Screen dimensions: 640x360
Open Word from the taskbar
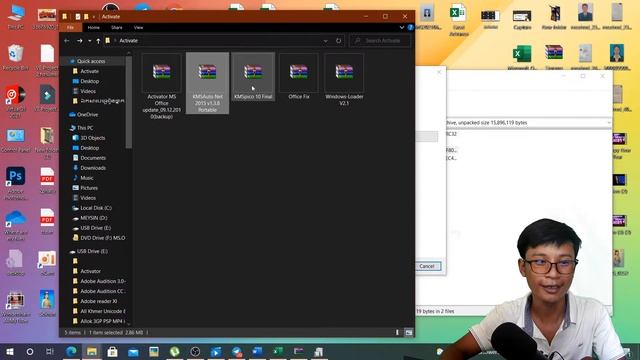point(257,351)
